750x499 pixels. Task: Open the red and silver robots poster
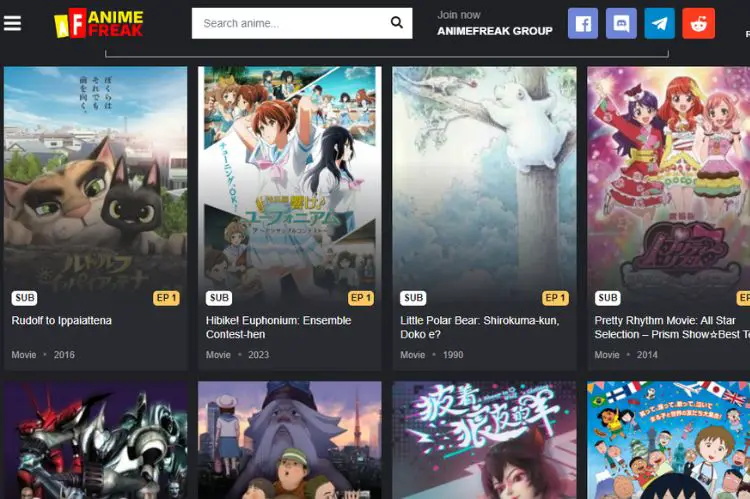(x=96, y=440)
